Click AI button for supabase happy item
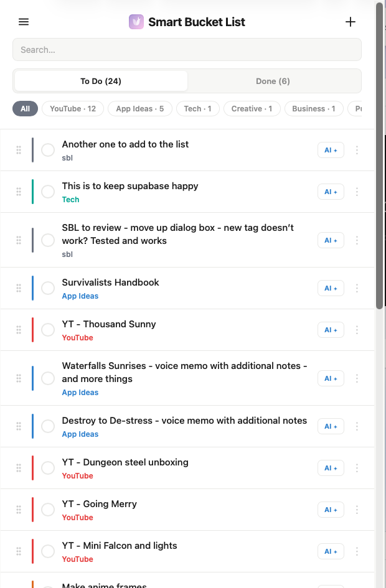386x588 pixels. pos(331,192)
